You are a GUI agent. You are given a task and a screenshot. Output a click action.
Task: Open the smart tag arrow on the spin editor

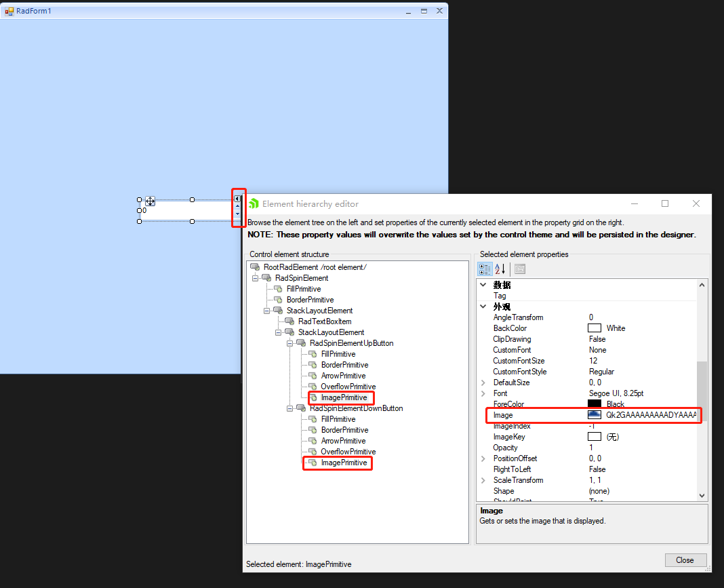coord(237,199)
